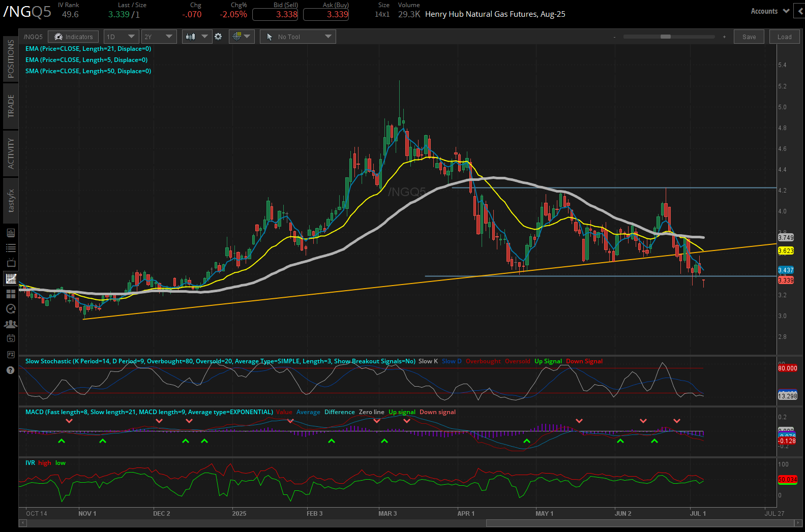Select the MACD study label
The height and width of the screenshot is (532, 805).
point(149,412)
